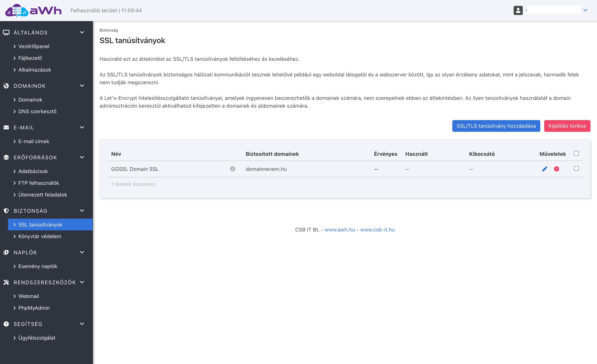Click the domainnevem.hu table cell
This screenshot has height=364, width=597.
266,169
